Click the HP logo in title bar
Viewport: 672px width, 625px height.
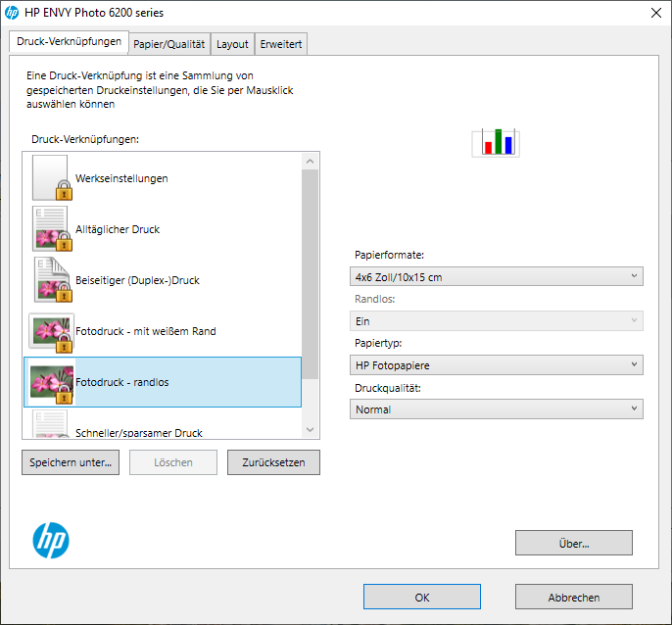tap(12, 13)
